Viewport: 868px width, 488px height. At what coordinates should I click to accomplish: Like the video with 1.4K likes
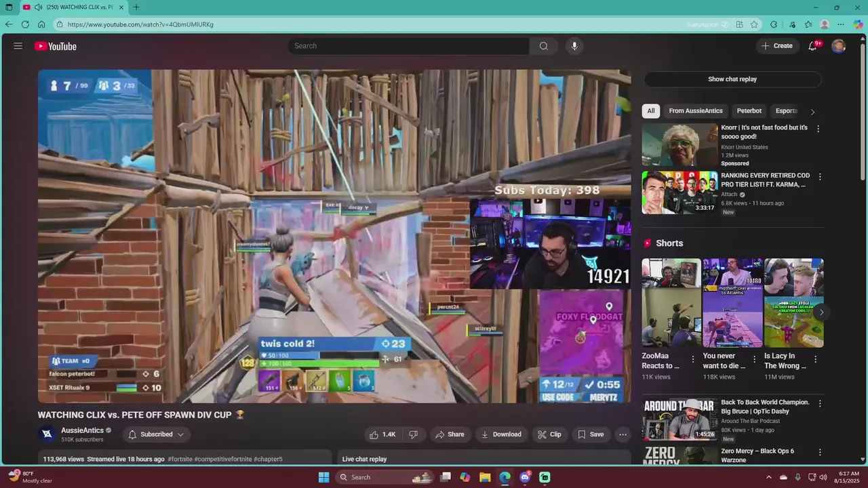[382, 434]
